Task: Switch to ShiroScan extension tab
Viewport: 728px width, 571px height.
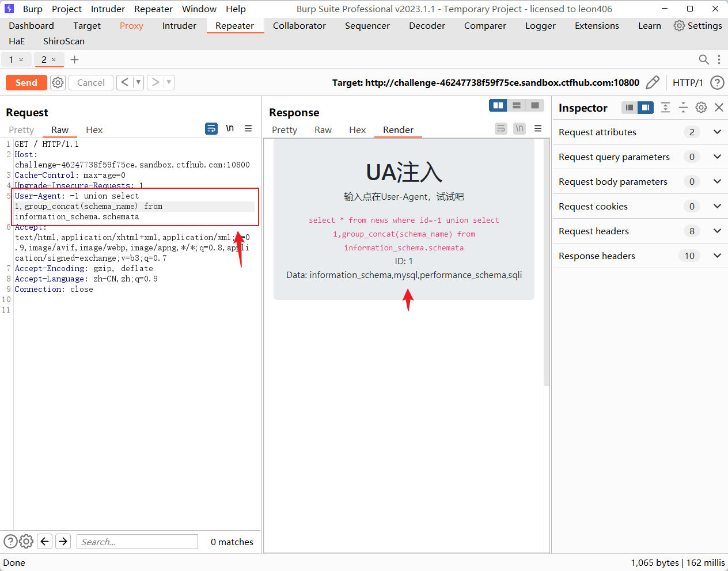Action: pos(64,41)
